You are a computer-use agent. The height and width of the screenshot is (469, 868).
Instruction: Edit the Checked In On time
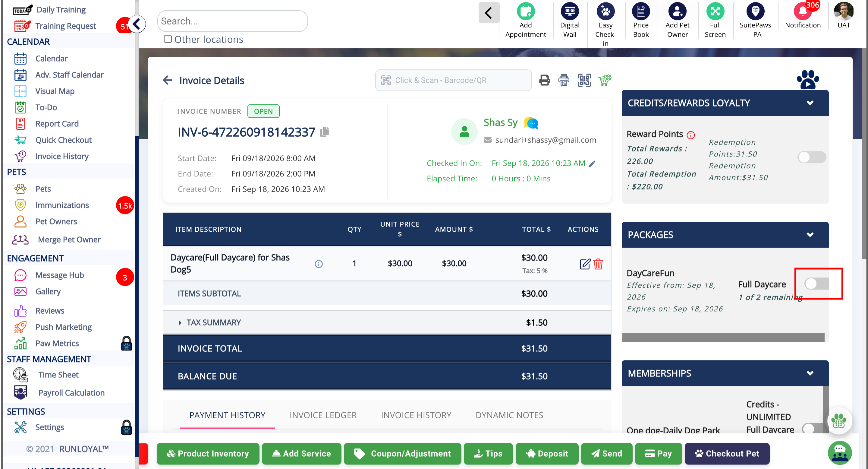click(x=592, y=164)
